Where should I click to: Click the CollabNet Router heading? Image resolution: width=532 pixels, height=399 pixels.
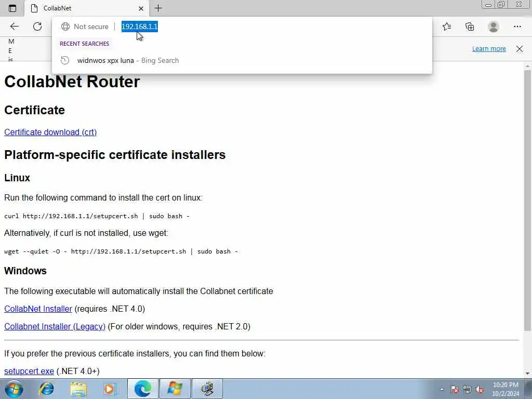[x=72, y=82]
